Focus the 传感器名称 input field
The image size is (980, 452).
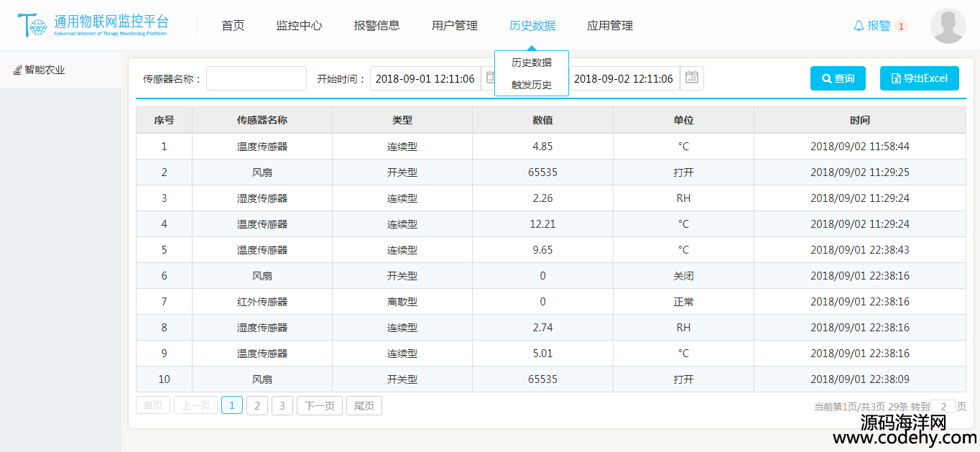(x=256, y=78)
